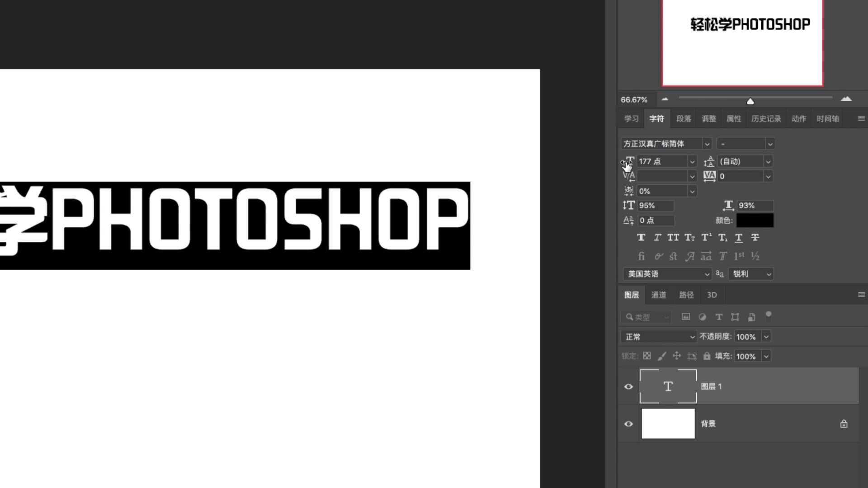Apply underline text style

[739, 238]
